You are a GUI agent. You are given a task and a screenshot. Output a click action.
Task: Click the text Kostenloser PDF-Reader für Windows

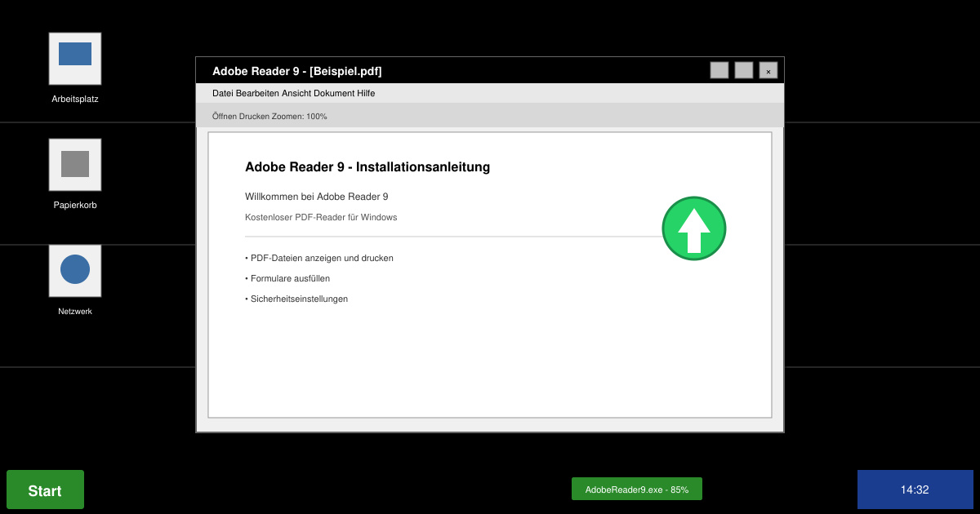321,217
